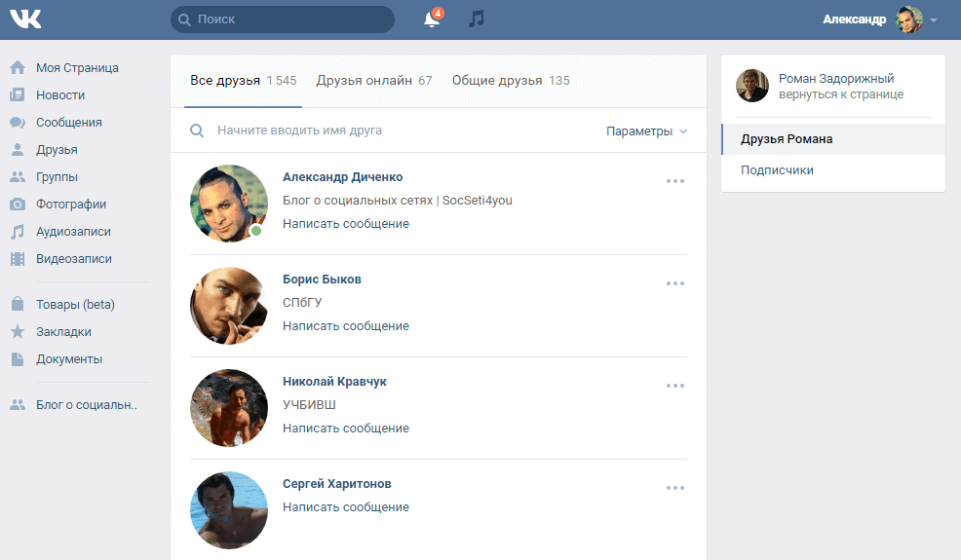This screenshot has height=560, width=961.
Task: Expand the Параметры dropdown
Action: (x=646, y=131)
